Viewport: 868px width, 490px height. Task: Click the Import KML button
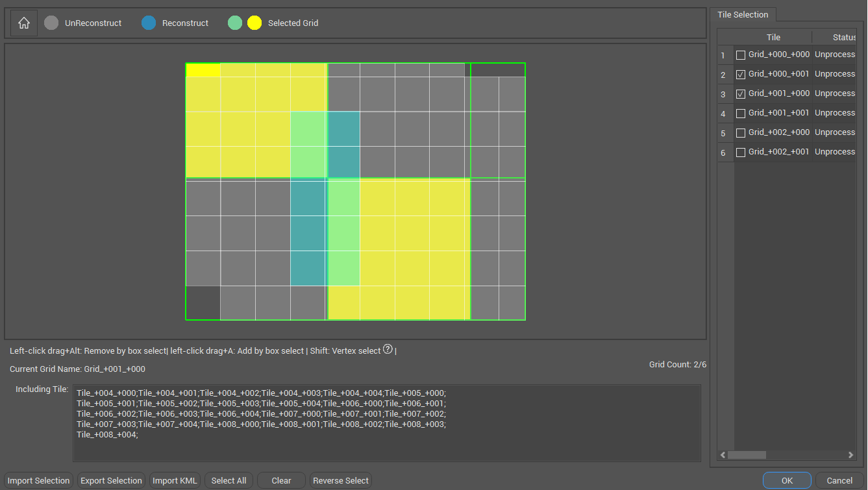coord(175,481)
